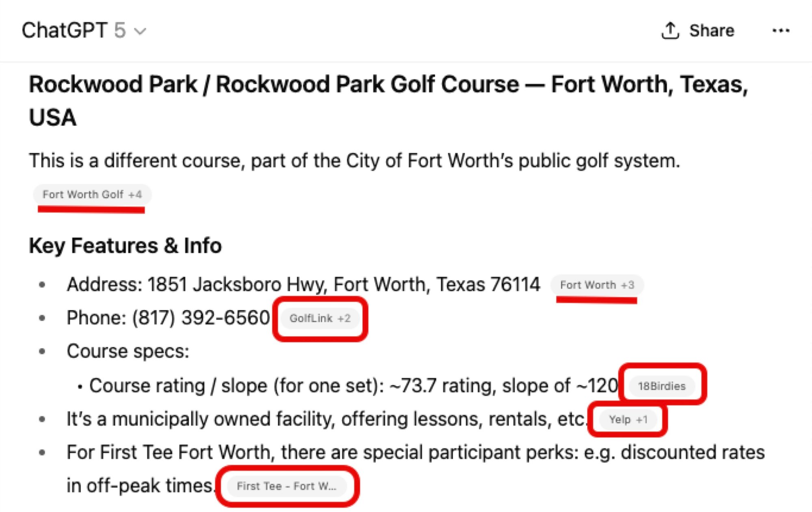Click the ellipsis options icon
812x512 pixels.
(781, 30)
